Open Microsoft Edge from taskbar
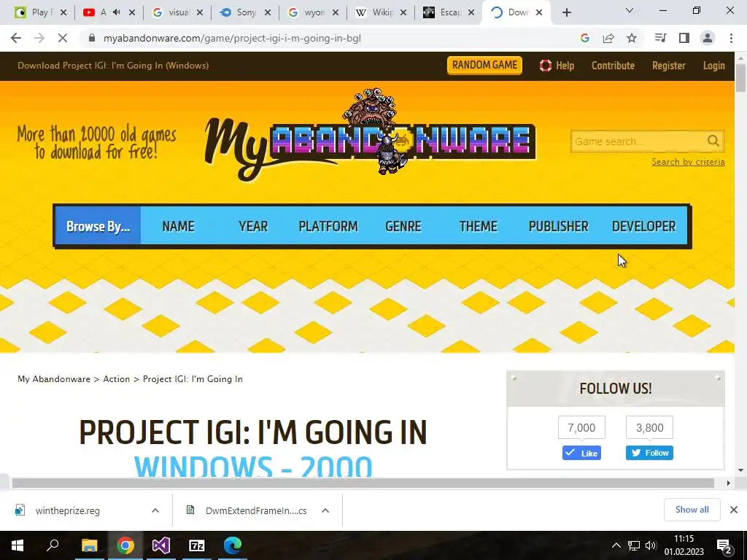Viewport: 747px width, 560px height. tap(233, 545)
